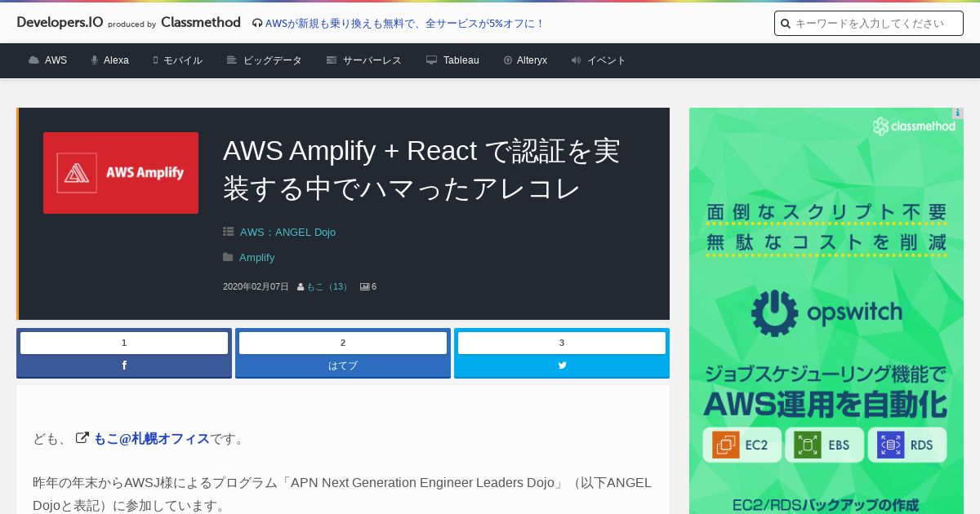Click the phone icon beside モバイル
Image resolution: width=980 pixels, height=514 pixels.
(x=155, y=60)
